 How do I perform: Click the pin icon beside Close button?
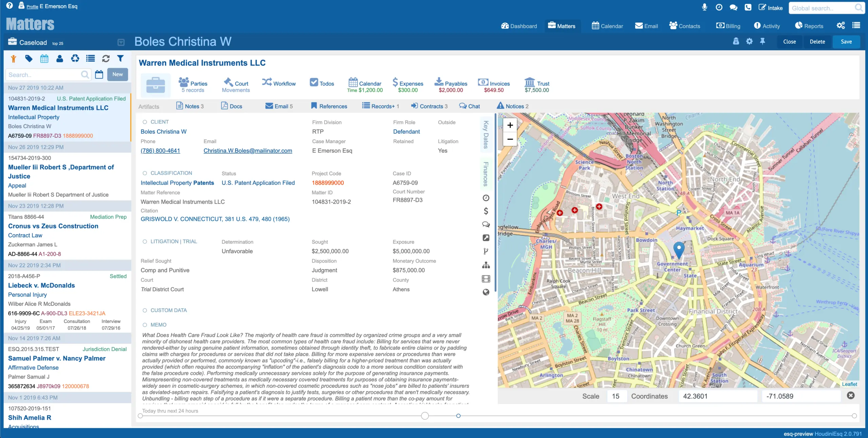[x=763, y=41]
